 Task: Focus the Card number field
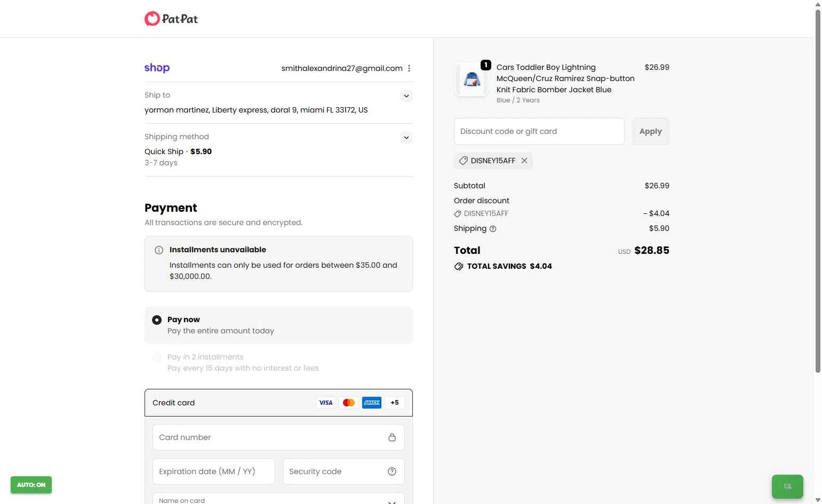tap(278, 437)
